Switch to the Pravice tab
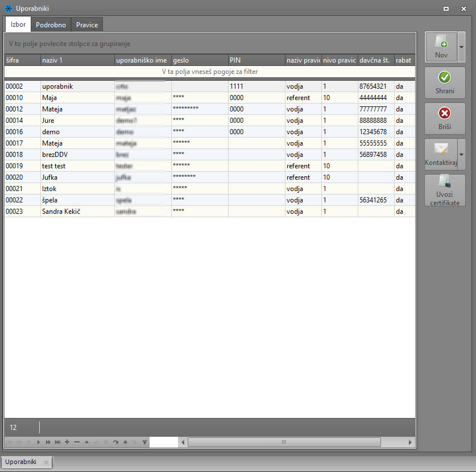 tap(87, 25)
